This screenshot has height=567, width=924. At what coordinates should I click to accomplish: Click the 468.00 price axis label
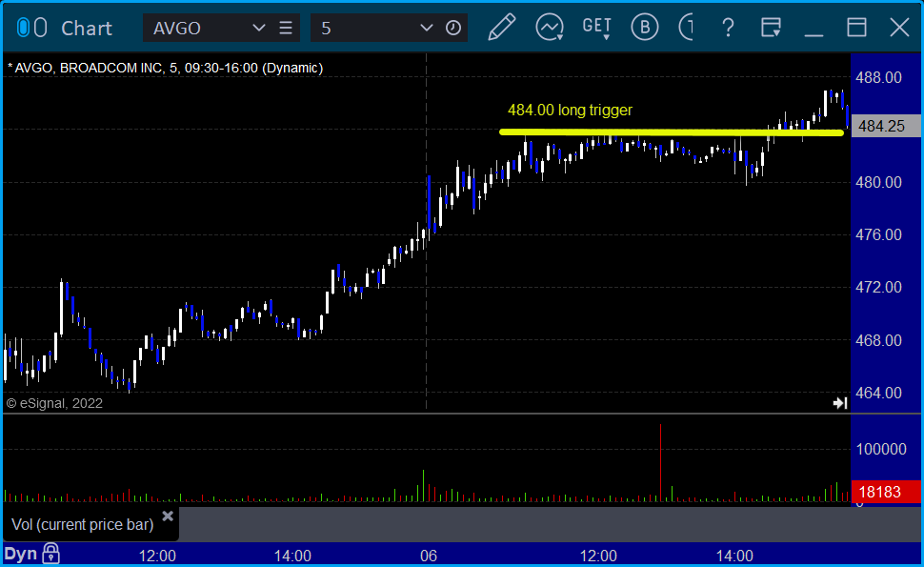[878, 340]
